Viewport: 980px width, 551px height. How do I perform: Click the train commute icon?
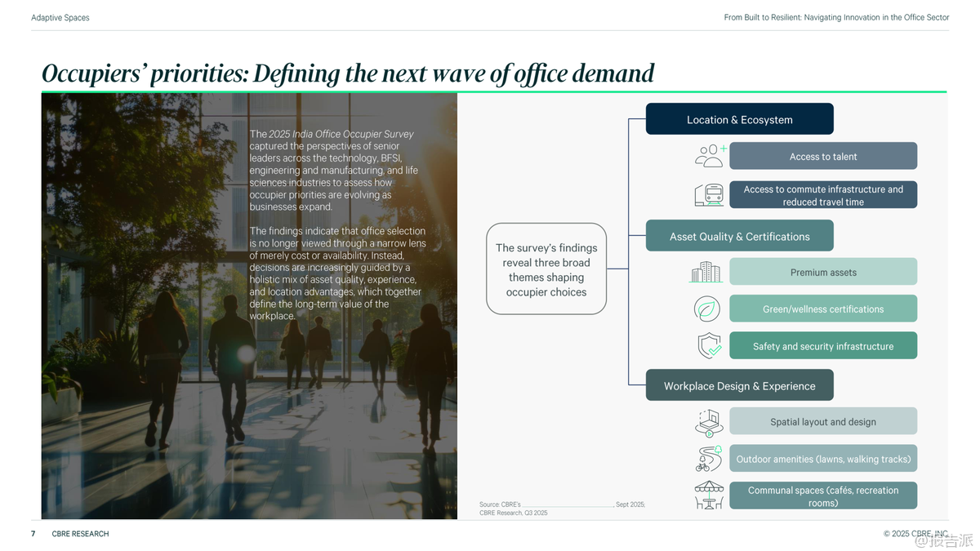point(709,195)
